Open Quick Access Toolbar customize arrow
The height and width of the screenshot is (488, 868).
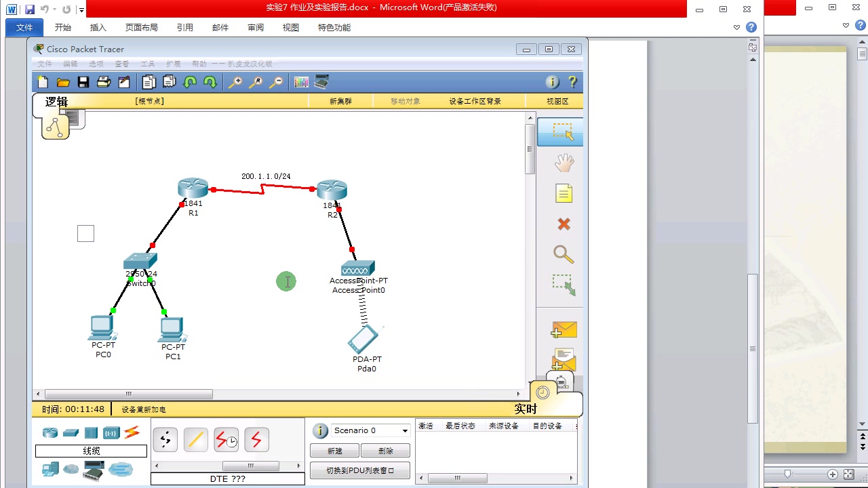click(x=81, y=9)
